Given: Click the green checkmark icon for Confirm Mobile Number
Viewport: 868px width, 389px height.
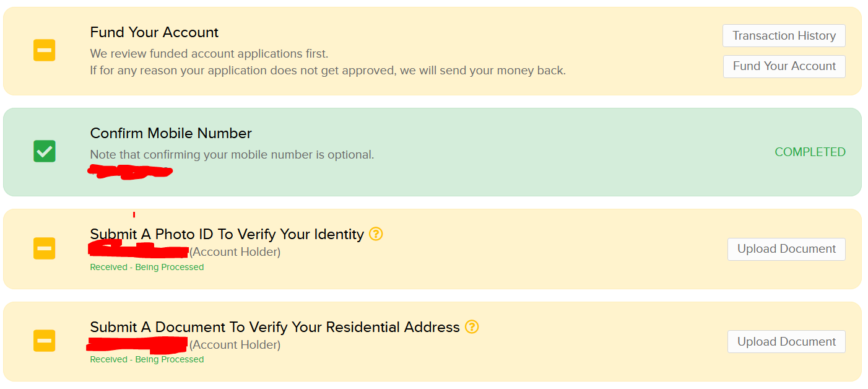Looking at the screenshot, I should coord(45,151).
